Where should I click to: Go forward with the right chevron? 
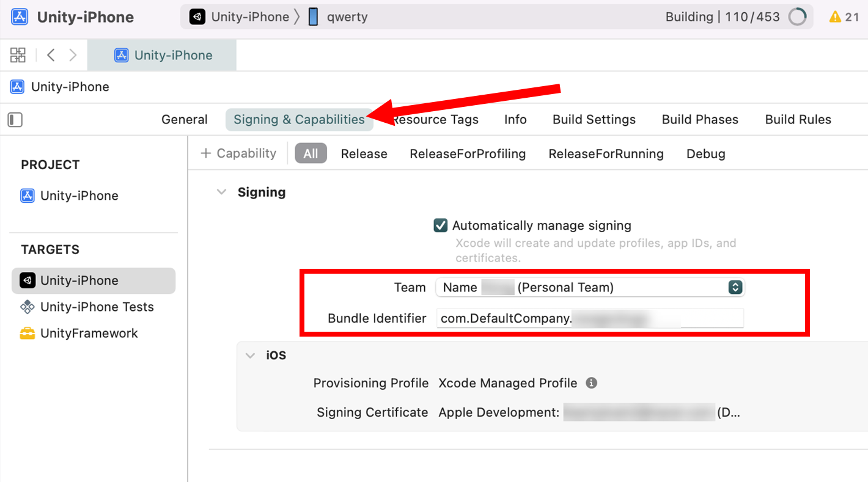coord(73,55)
